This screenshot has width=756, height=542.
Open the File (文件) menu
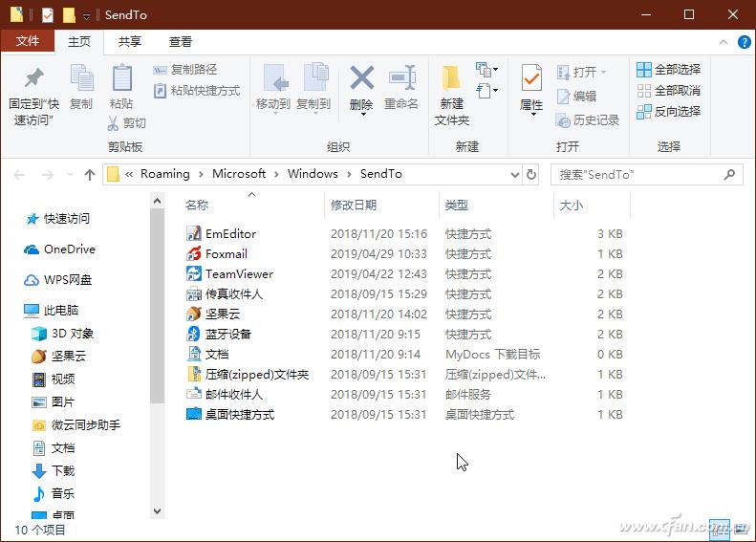tap(27, 41)
